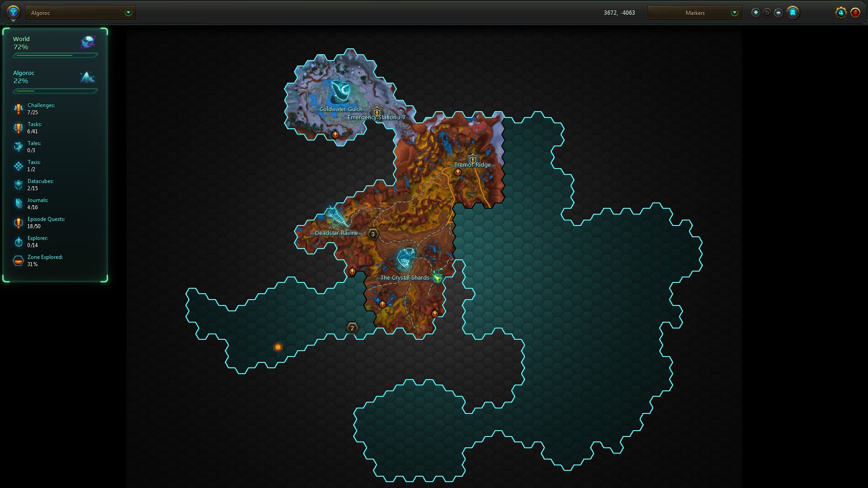This screenshot has width=868, height=488.
Task: Click the Tremor Ridge quest hub marker
Action: (x=472, y=159)
